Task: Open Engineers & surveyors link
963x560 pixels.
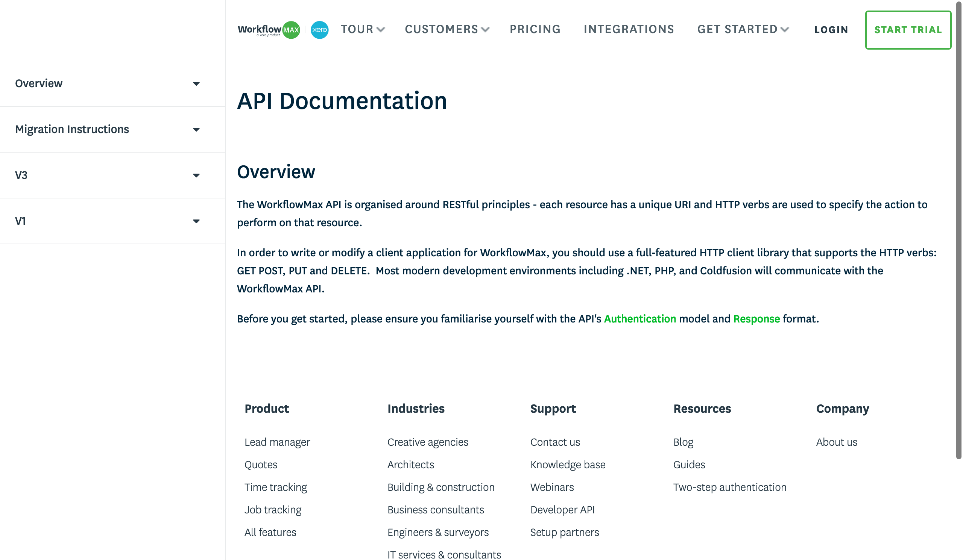Action: pos(438,532)
